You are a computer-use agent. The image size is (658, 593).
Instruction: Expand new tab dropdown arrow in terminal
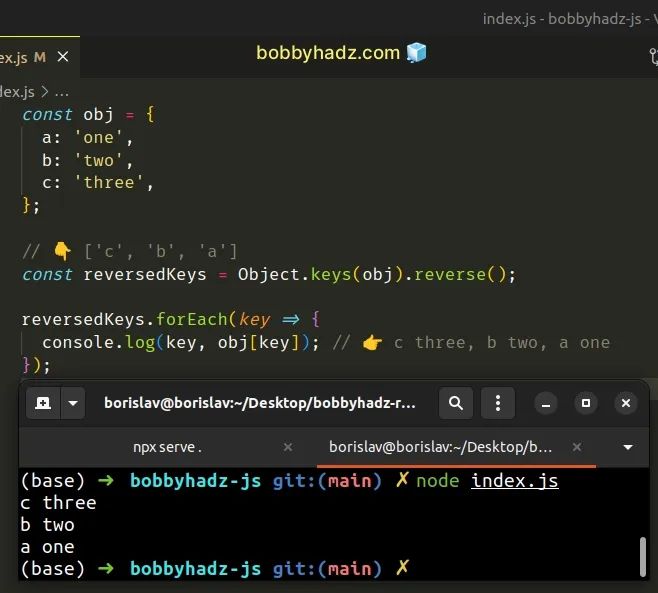(x=73, y=403)
